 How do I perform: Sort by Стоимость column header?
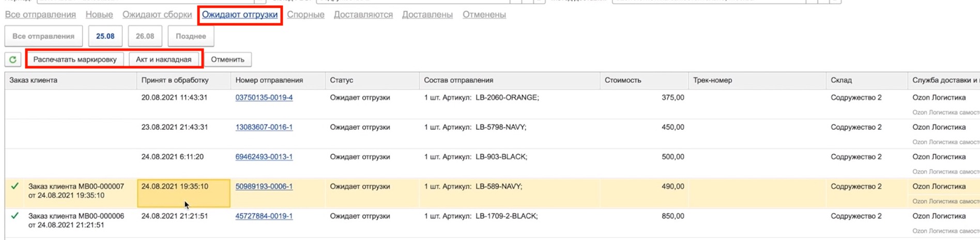tap(645, 80)
